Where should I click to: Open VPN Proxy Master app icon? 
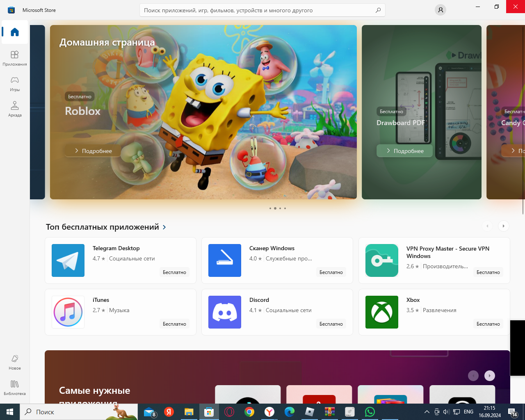[x=382, y=260]
